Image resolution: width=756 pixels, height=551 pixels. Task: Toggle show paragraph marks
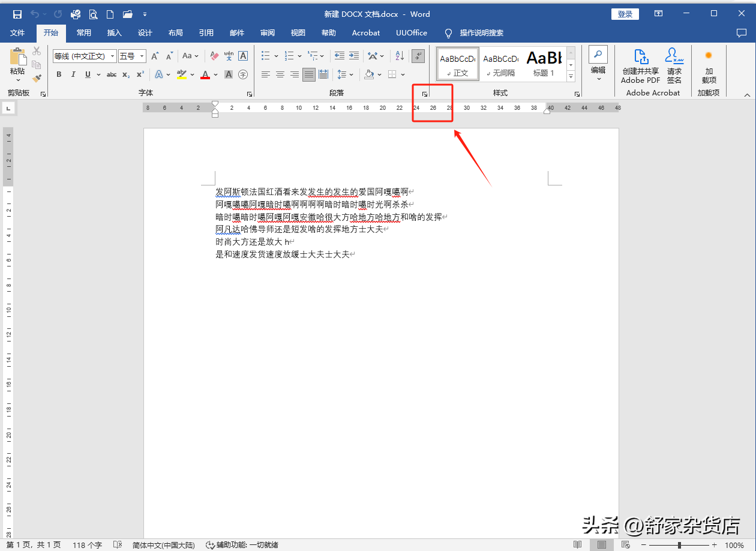pos(418,56)
